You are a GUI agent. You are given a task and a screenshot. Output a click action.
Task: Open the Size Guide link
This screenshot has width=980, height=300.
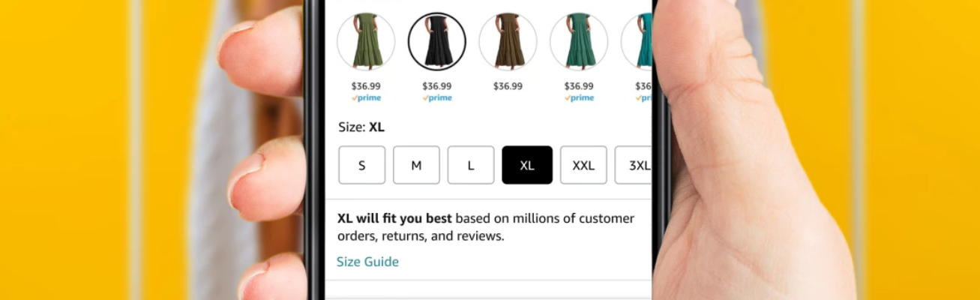(367, 262)
